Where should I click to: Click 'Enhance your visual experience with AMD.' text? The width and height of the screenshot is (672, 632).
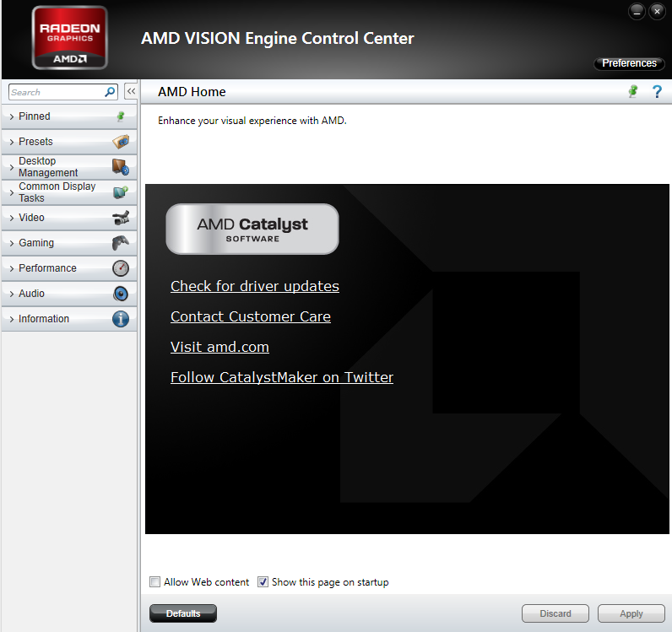(x=252, y=121)
